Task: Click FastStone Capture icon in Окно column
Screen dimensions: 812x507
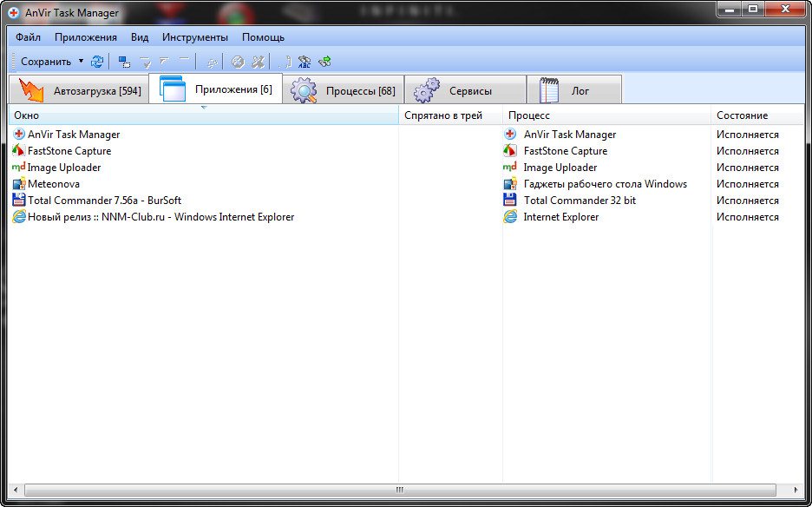Action: (x=18, y=151)
